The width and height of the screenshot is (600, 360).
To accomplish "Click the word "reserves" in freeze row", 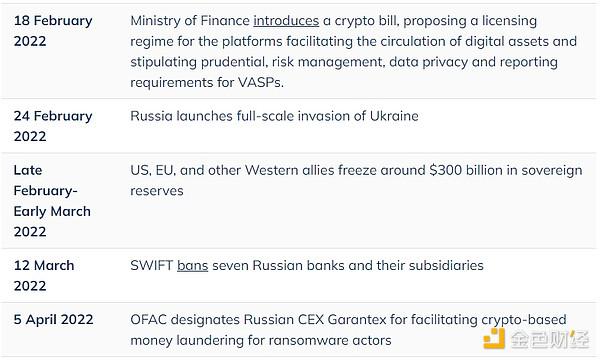I will coord(157,191).
